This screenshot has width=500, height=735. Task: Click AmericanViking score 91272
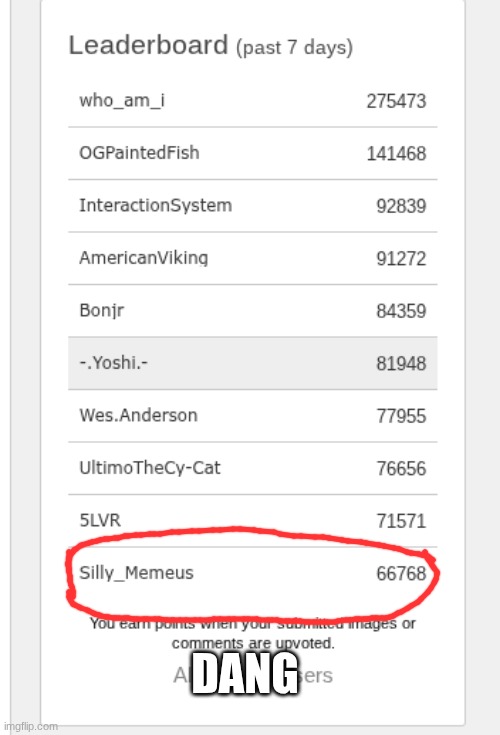[402, 259]
